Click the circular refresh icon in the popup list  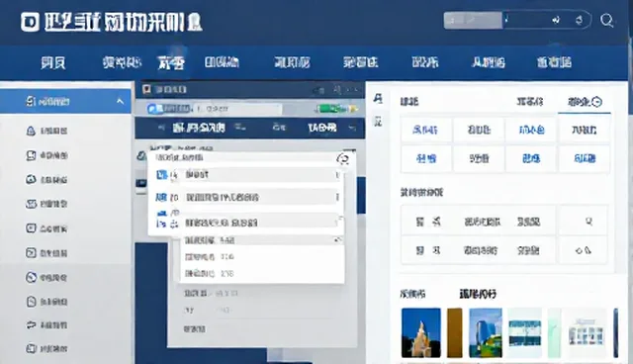(x=343, y=158)
